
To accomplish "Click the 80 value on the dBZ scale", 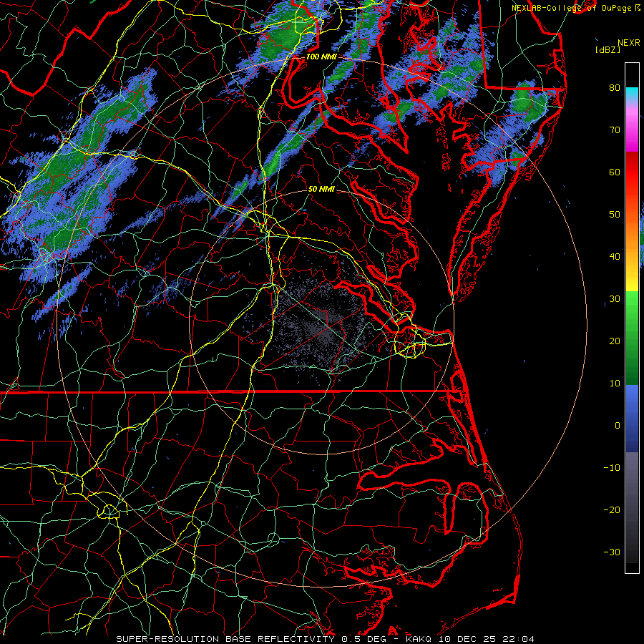I will coord(615,87).
